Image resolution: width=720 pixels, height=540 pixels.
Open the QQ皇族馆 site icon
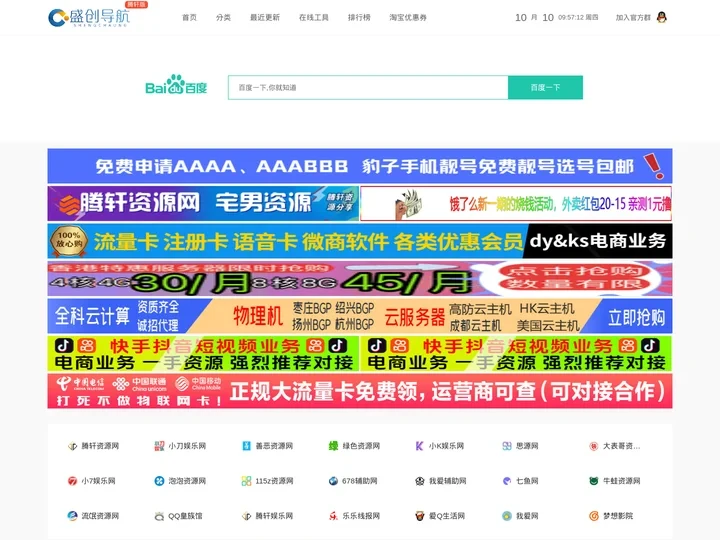tap(159, 516)
